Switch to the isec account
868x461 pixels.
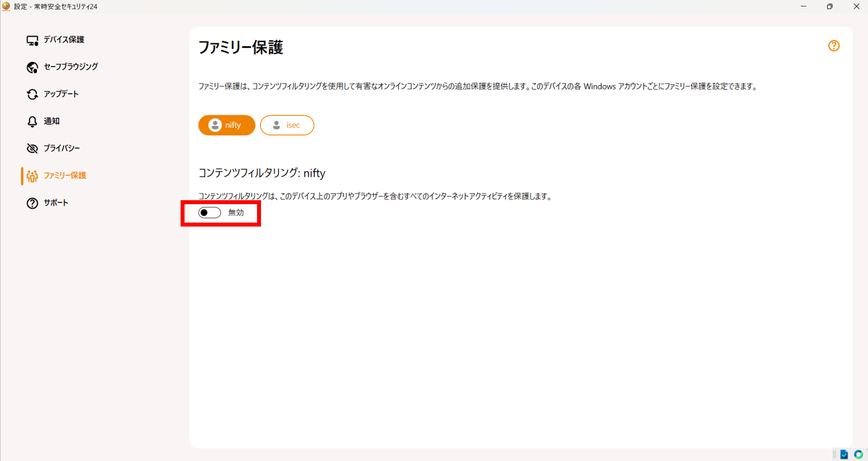point(287,124)
